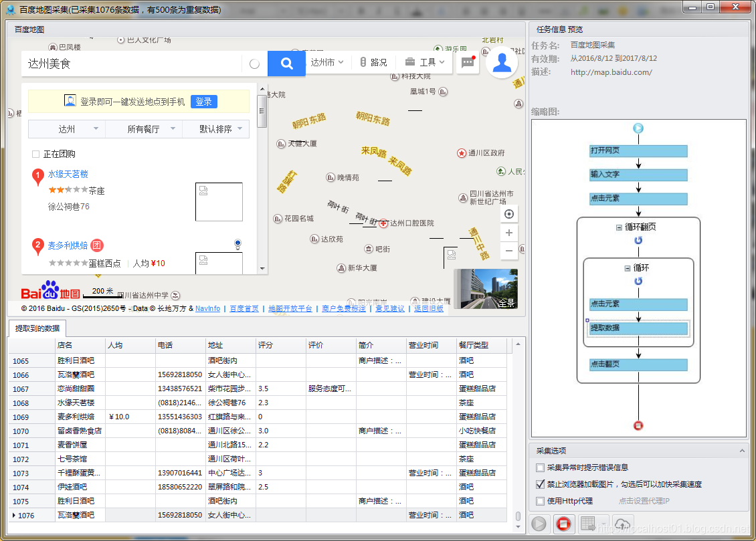
Task: Click the 地图开放平台 footer link
Action: pos(290,309)
